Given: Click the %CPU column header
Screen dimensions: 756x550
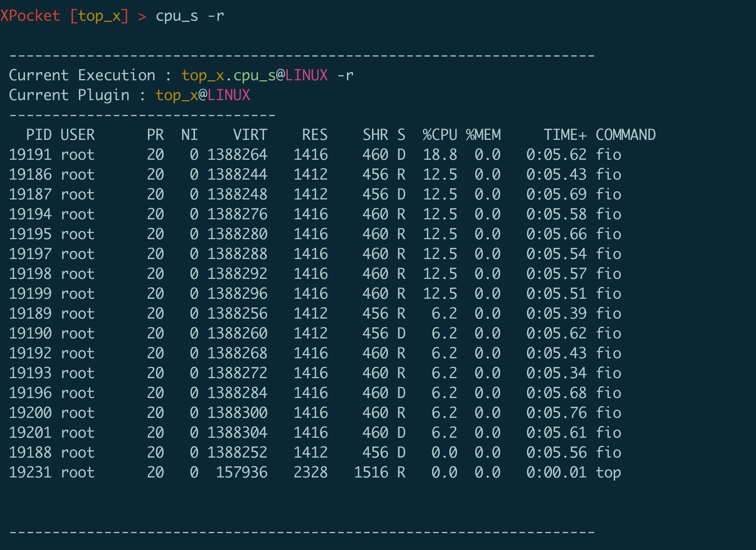Looking at the screenshot, I should coord(440,135).
